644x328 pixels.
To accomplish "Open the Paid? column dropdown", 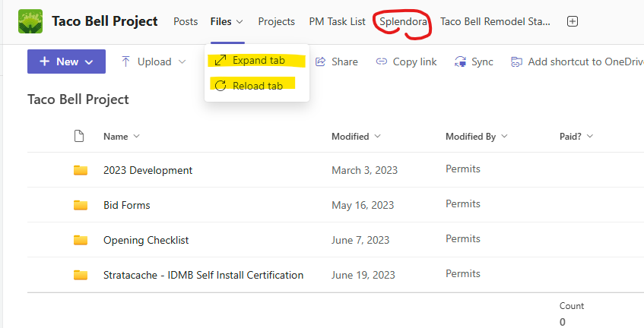I will point(590,136).
